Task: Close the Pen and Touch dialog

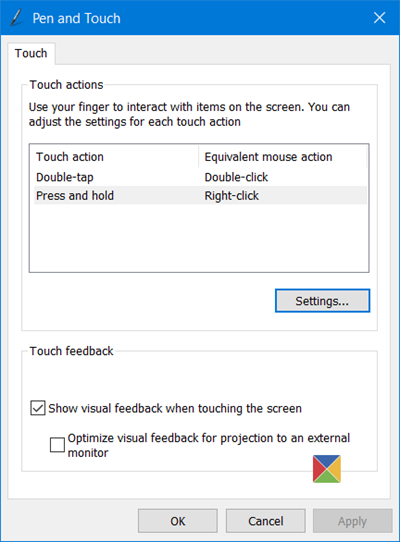Action: [x=380, y=18]
